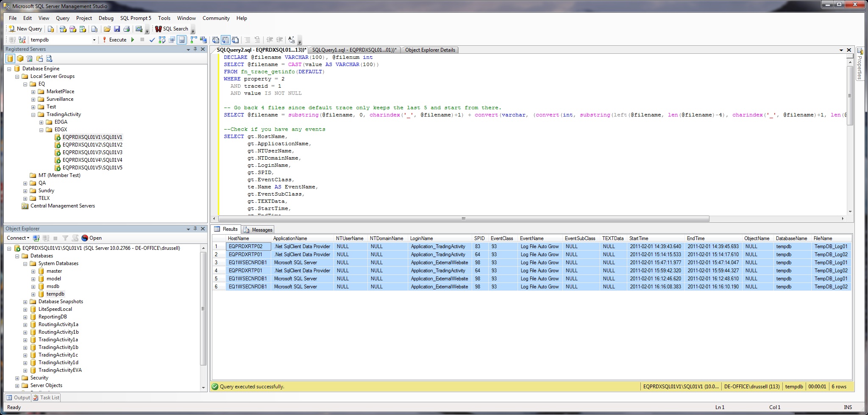The width and height of the screenshot is (868, 415).
Task: Open the SQL Search tool
Action: tap(173, 29)
